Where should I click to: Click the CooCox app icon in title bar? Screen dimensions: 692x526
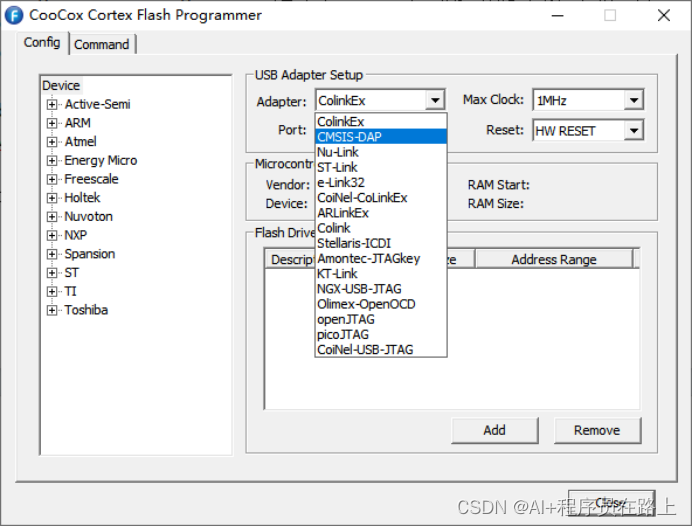tap(14, 15)
